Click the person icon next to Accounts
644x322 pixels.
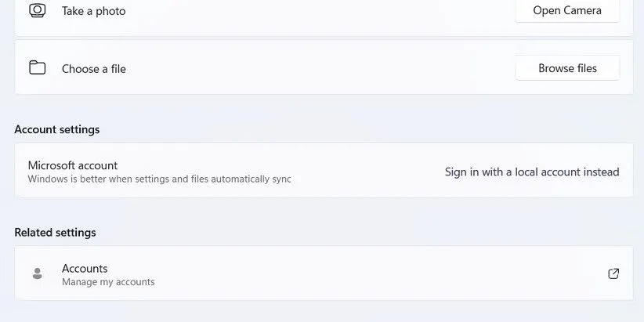pyautogui.click(x=37, y=273)
